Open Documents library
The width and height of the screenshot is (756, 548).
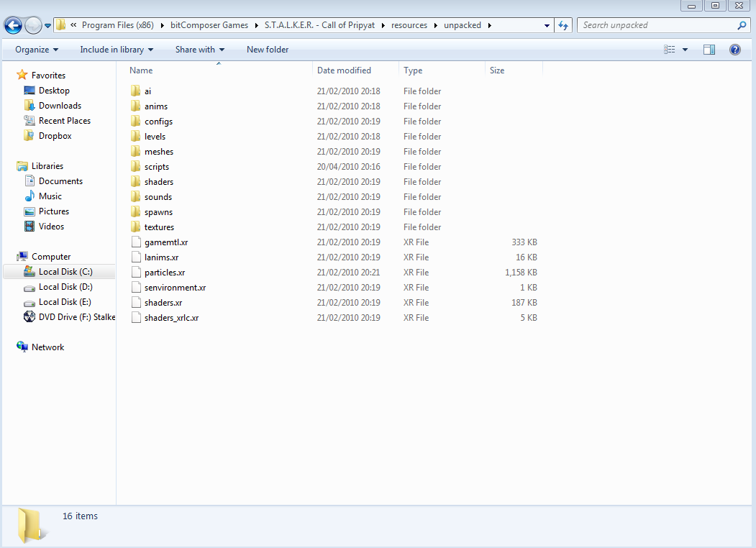[x=60, y=181]
